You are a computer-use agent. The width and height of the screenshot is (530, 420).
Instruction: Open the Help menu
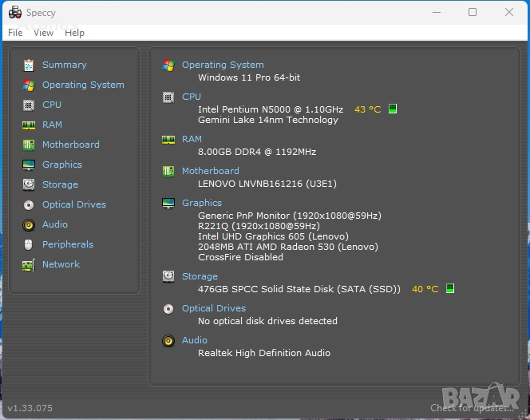coord(75,33)
